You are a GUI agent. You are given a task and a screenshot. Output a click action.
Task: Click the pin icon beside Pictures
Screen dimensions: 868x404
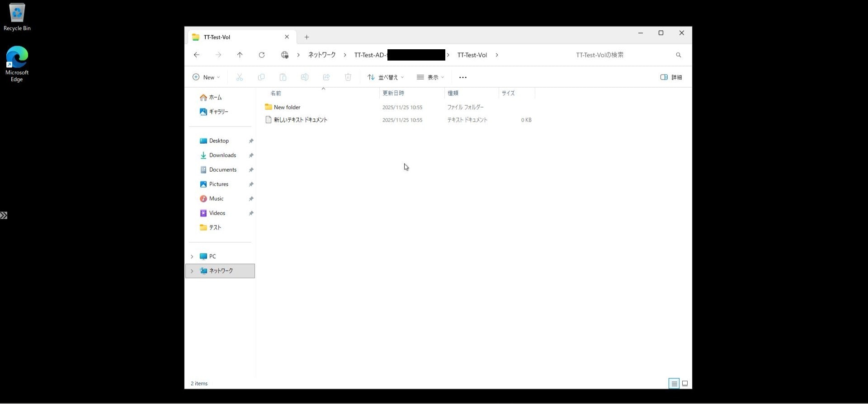[x=251, y=184]
